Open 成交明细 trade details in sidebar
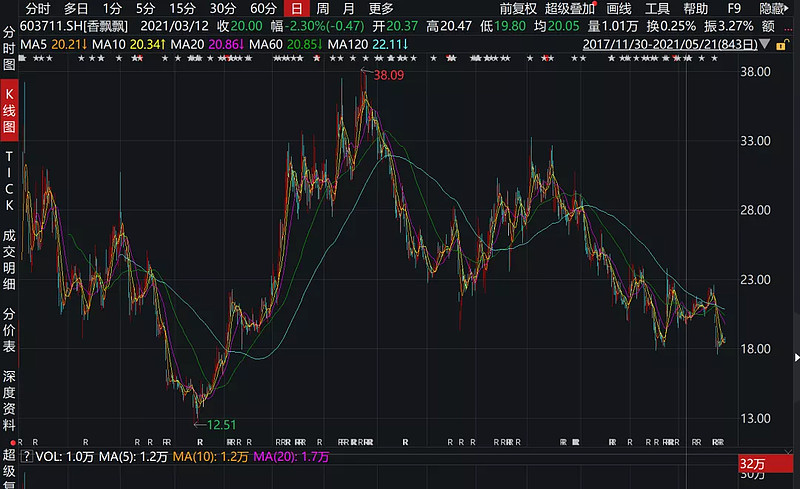Viewport: 800px width, 489px height. pos(9,255)
